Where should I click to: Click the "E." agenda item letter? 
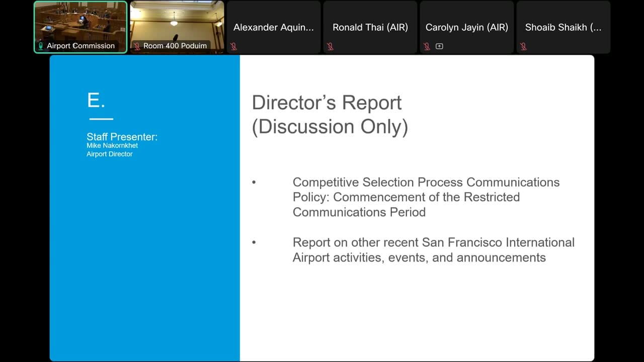click(96, 101)
